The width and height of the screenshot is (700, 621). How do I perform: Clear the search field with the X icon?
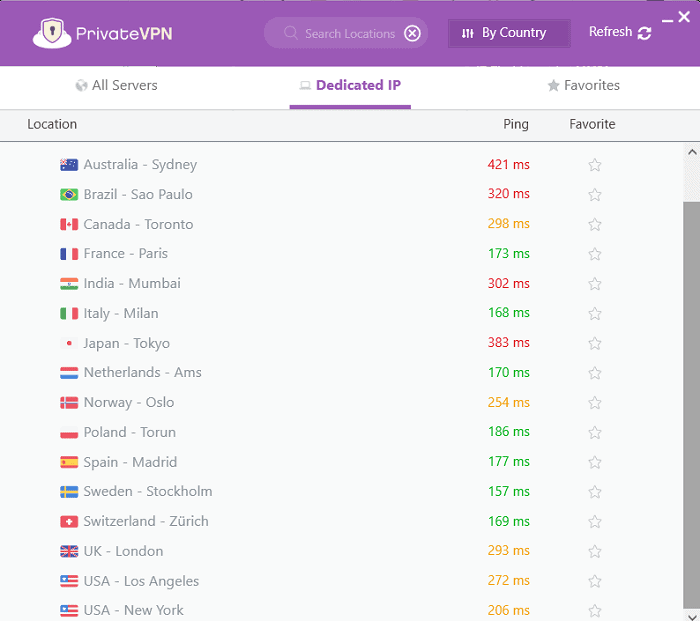click(x=412, y=33)
